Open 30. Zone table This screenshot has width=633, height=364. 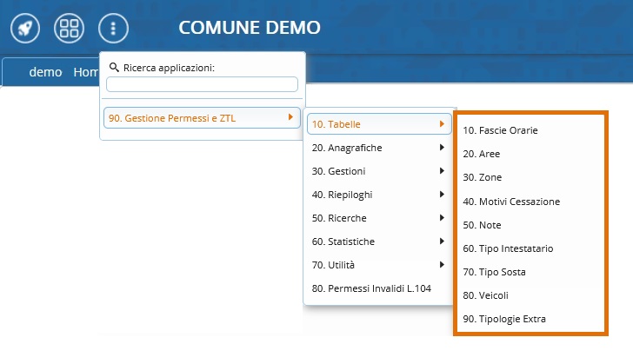click(483, 177)
